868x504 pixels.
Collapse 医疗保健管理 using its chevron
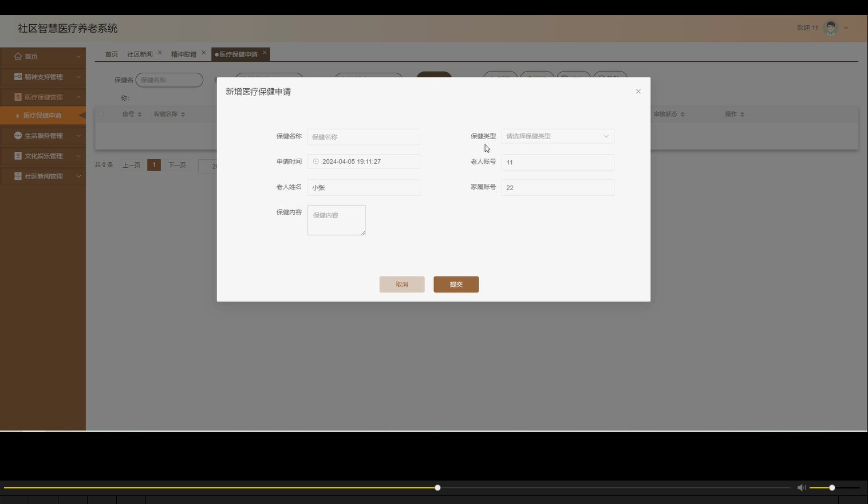tap(78, 97)
